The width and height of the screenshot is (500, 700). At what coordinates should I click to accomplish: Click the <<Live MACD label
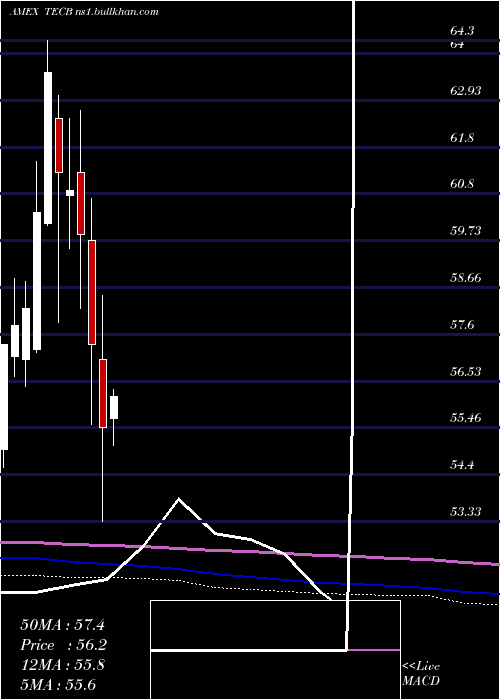[x=421, y=673]
